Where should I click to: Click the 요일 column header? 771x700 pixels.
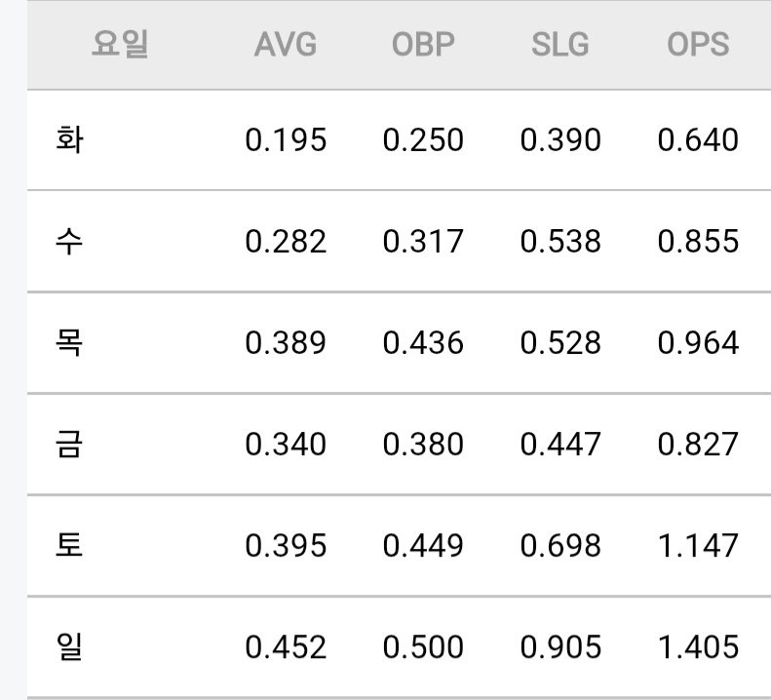tap(120, 44)
